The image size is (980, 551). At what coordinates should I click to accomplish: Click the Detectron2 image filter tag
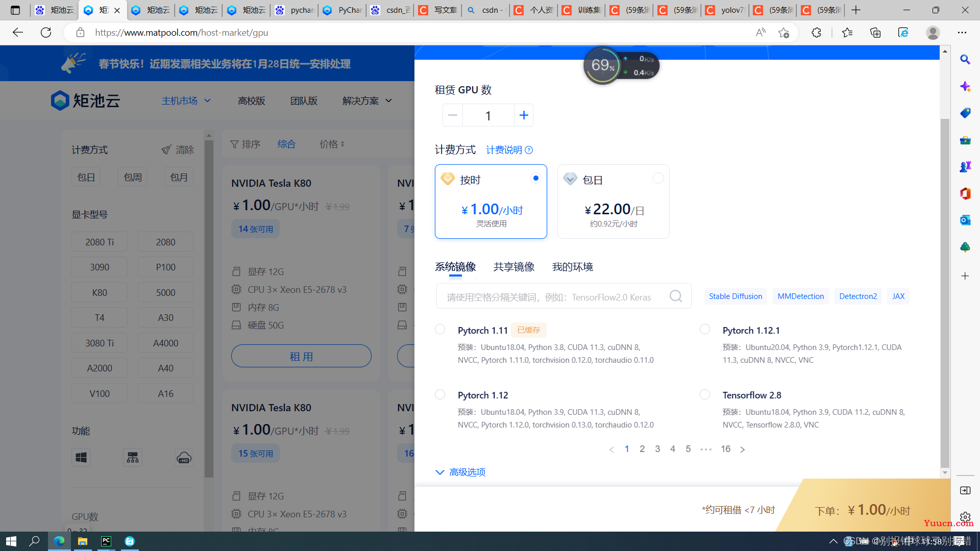(858, 296)
